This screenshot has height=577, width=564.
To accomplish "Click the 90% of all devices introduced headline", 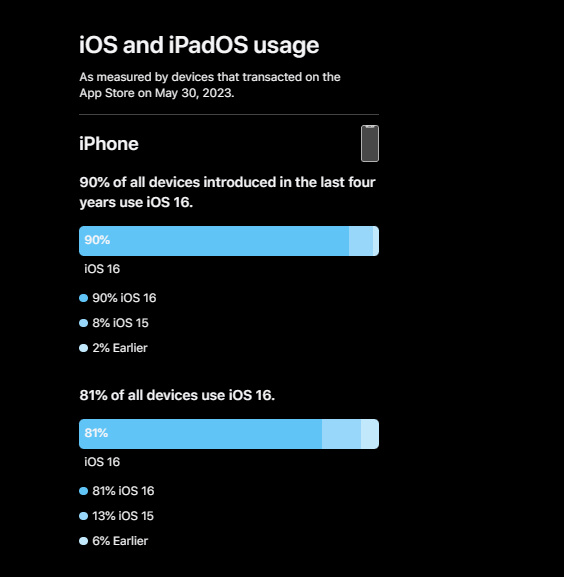I will coord(227,192).
